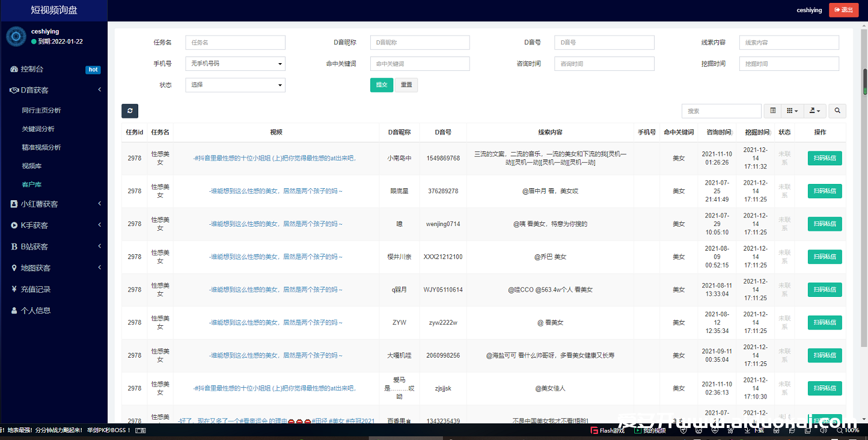Image resolution: width=868 pixels, height=440 pixels.
Task: Open 关键词分析 submenu item
Action: point(38,129)
